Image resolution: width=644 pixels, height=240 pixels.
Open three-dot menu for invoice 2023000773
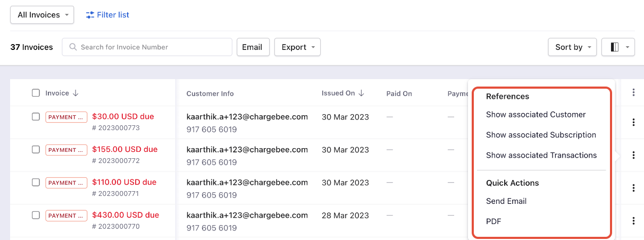point(633,123)
